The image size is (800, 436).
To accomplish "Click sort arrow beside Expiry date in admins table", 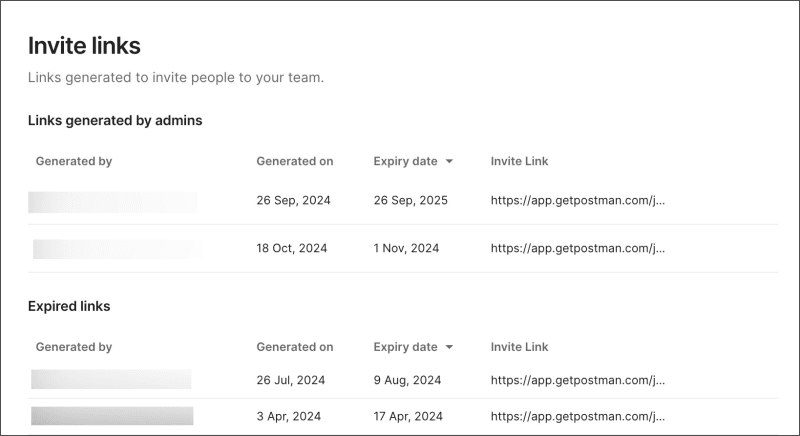I will pyautogui.click(x=450, y=161).
